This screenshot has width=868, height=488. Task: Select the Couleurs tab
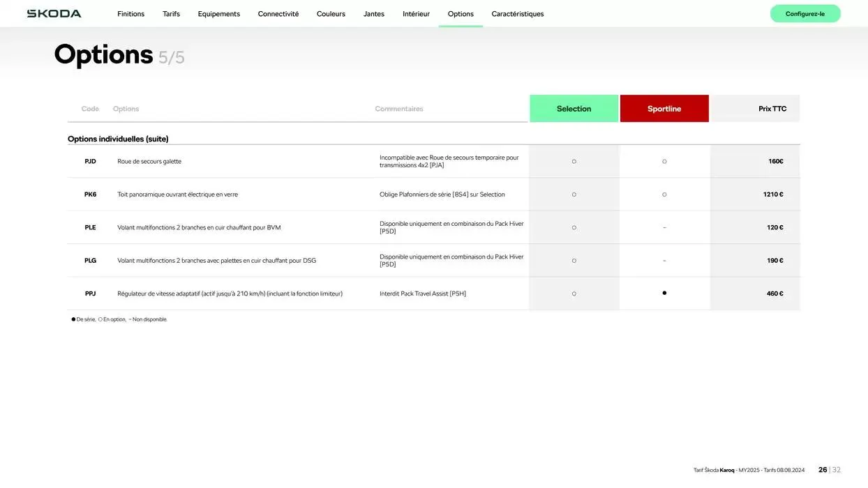331,14
